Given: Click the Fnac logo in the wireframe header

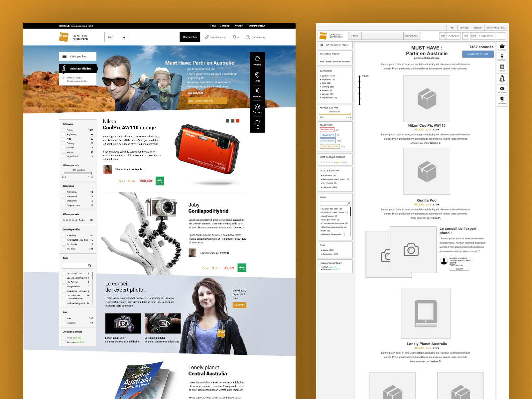Looking at the screenshot, I should (323, 36).
